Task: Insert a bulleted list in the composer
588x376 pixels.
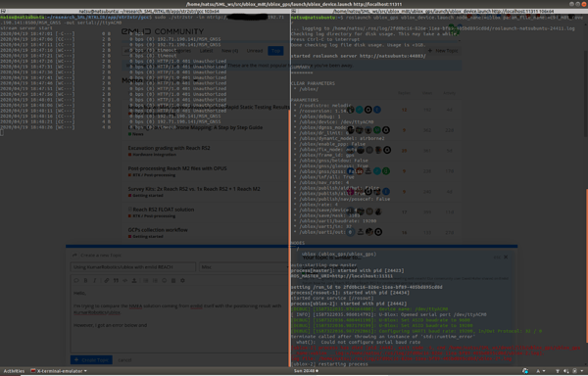Action: (x=146, y=280)
